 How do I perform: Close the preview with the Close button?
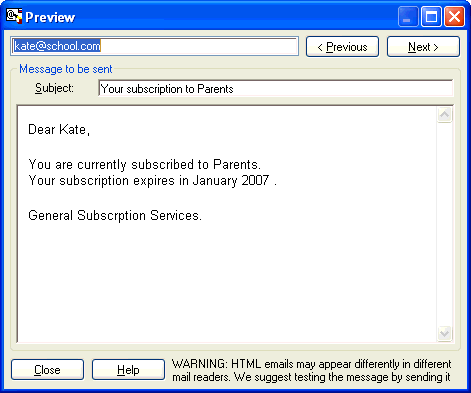47,369
